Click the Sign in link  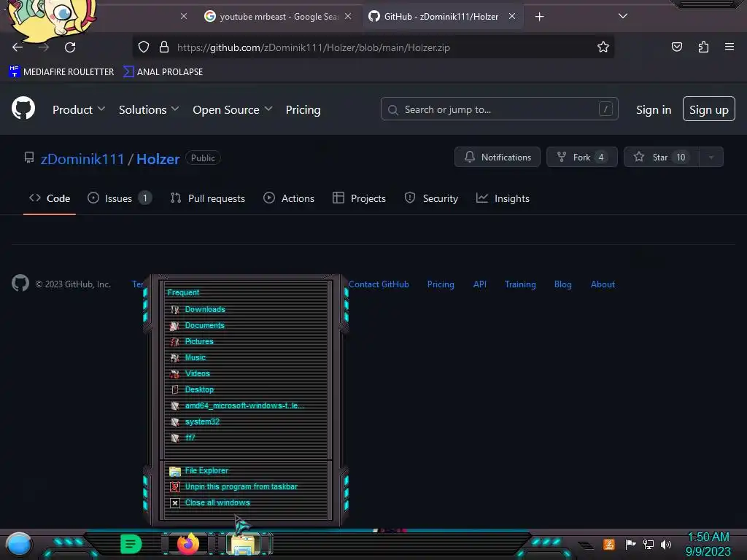pos(654,109)
